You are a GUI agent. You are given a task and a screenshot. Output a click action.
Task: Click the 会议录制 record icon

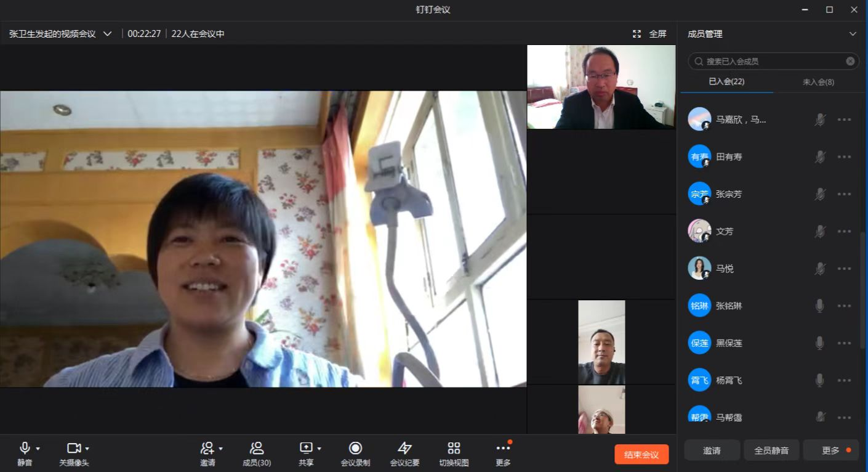[x=355, y=449]
